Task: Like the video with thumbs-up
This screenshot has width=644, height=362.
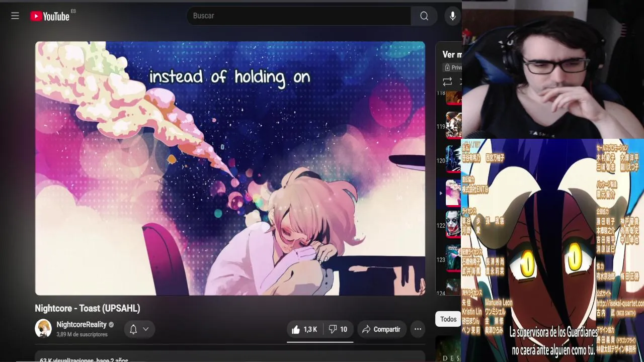Action: point(304,329)
